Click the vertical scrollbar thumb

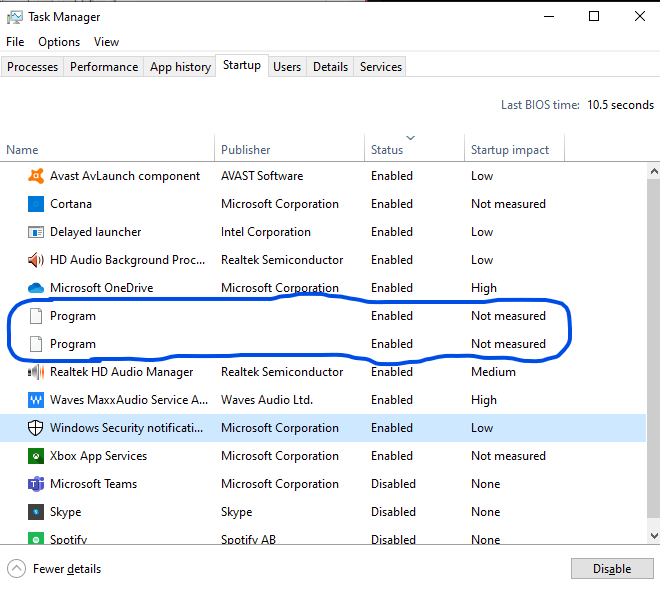tap(654, 348)
